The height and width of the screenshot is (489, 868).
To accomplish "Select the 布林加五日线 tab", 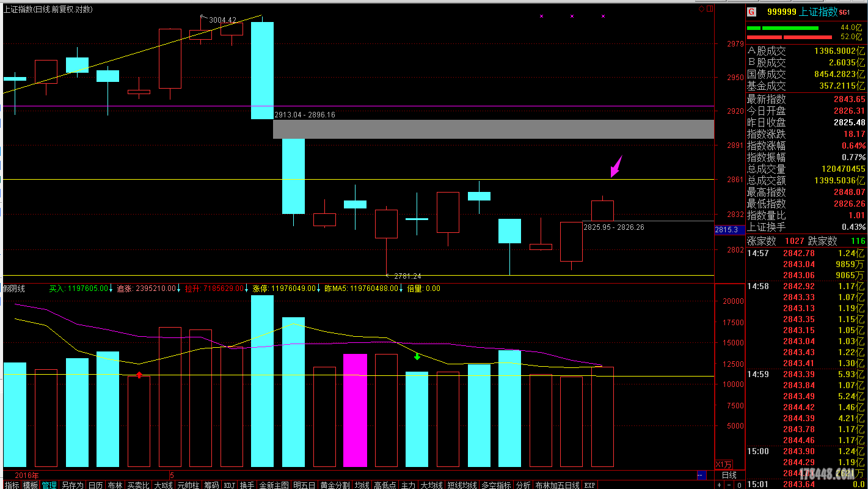I will click(557, 485).
